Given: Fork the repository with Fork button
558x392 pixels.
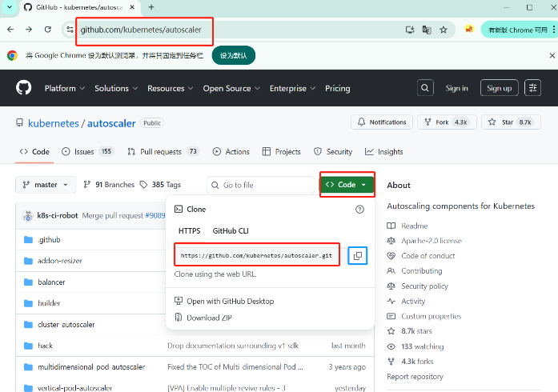Looking at the screenshot, I should (x=447, y=122).
